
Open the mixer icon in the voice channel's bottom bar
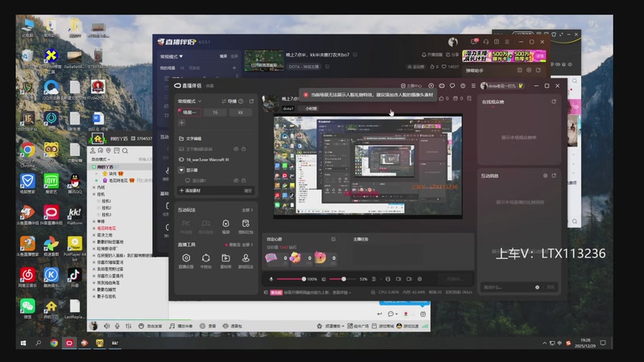(x=129, y=326)
